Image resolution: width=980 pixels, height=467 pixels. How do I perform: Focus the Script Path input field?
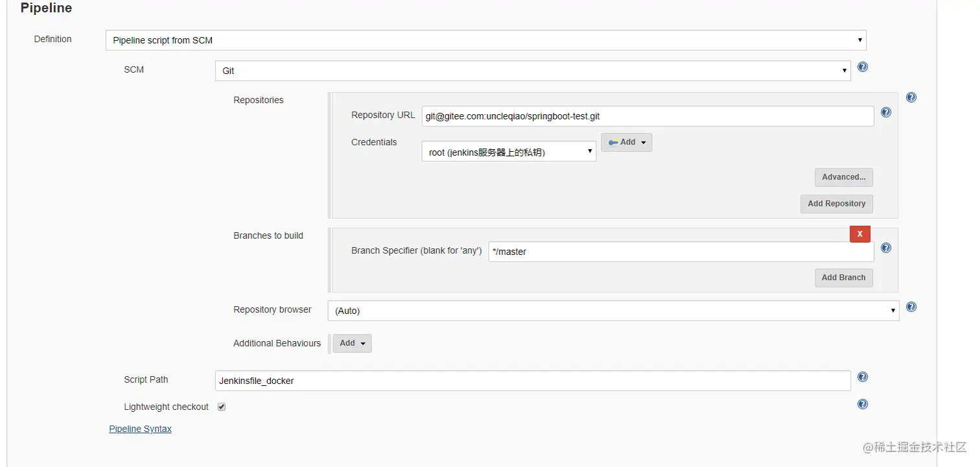[x=533, y=381]
